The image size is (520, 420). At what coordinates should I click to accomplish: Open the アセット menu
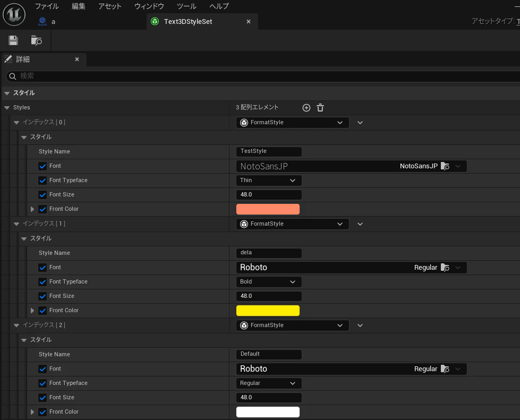[x=110, y=6]
